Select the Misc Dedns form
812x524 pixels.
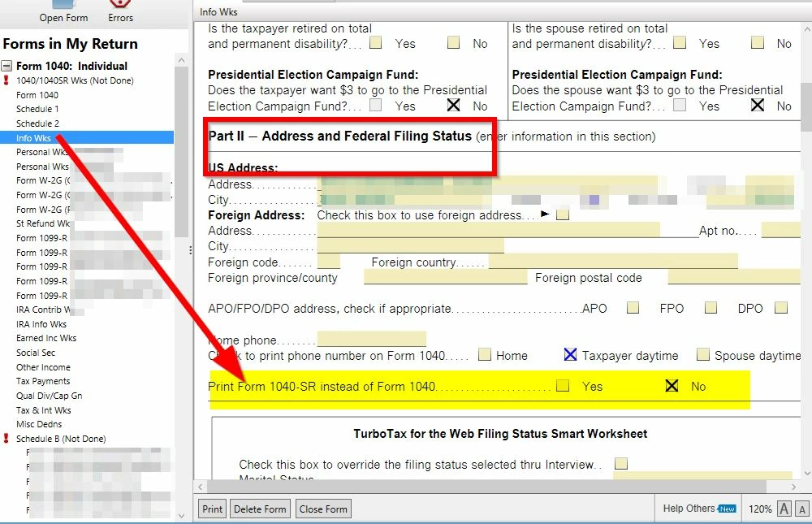39,424
